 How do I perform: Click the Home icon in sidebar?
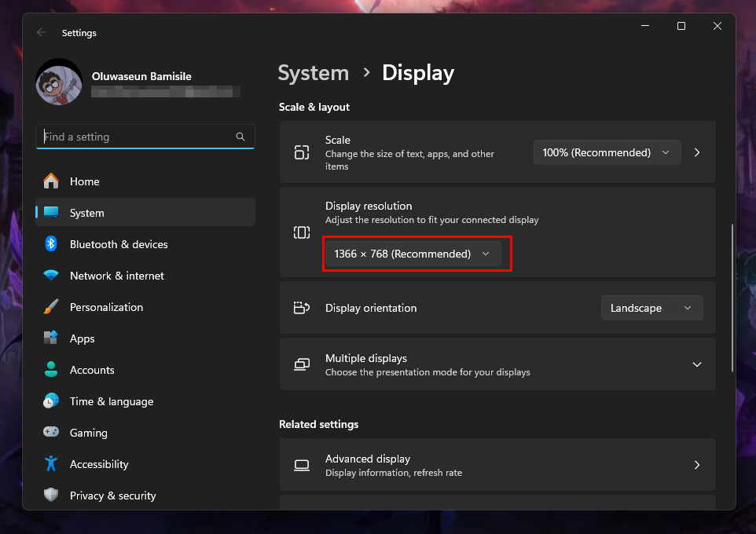[x=51, y=181]
